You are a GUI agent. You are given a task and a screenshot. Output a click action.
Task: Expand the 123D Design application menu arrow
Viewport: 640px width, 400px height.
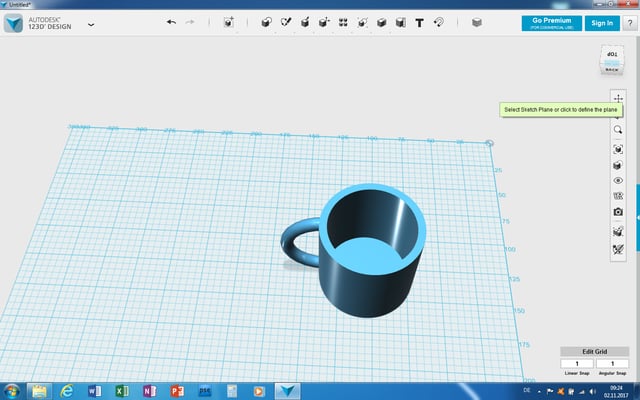(x=91, y=23)
